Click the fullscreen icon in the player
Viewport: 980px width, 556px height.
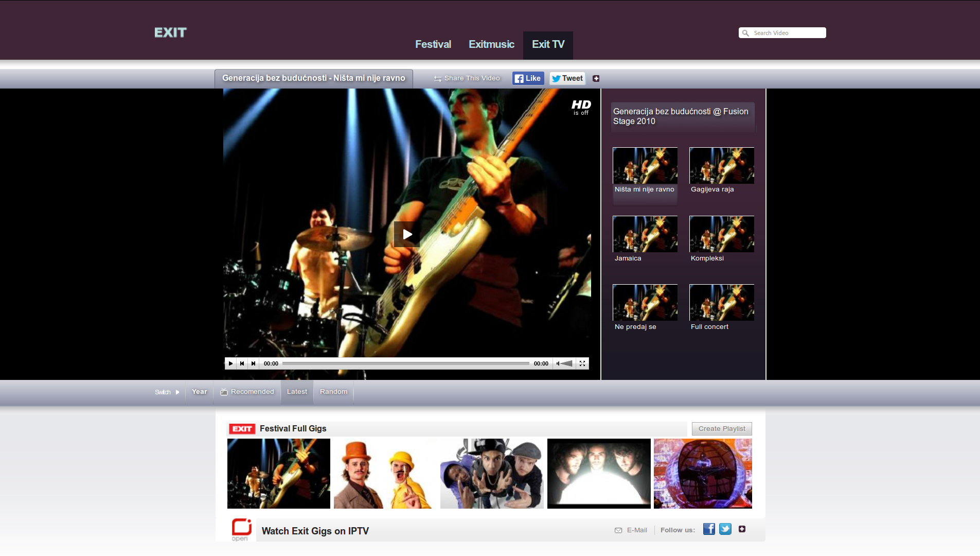(x=582, y=363)
